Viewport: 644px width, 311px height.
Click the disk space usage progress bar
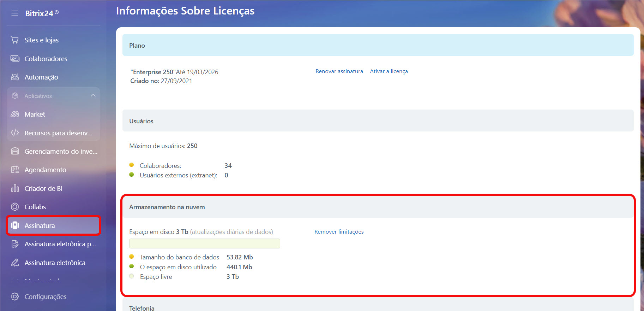[x=204, y=243]
